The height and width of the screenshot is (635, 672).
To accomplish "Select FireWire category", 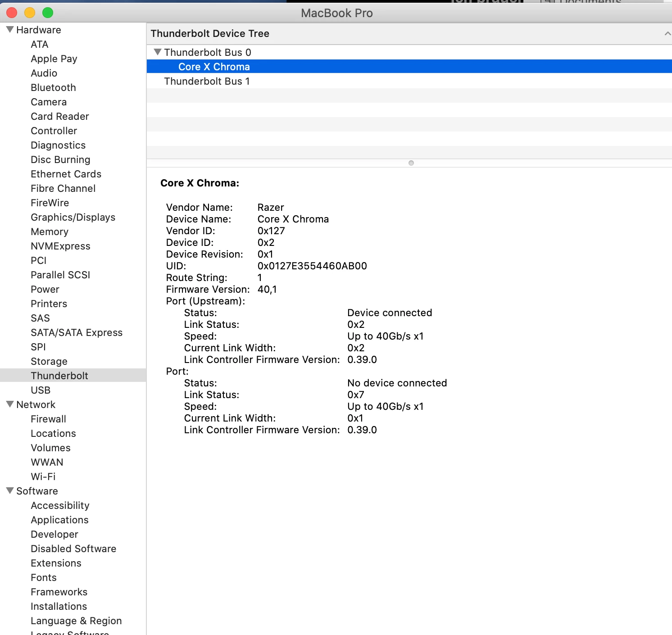I will point(50,203).
